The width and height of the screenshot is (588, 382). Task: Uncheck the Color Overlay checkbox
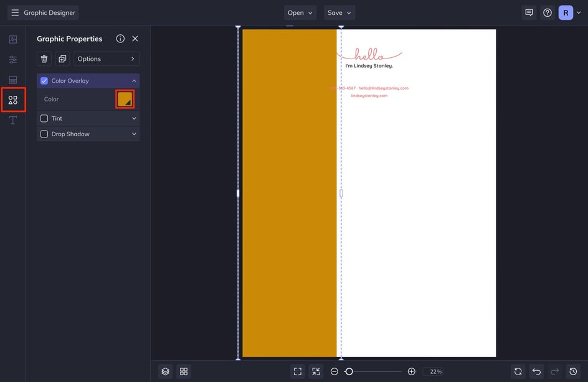point(44,81)
